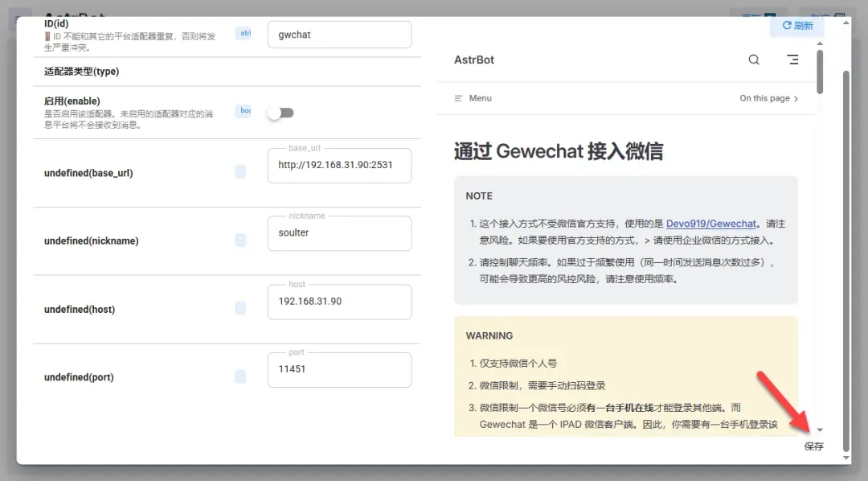Click the ID field containing gwchat
Image resolution: width=868 pixels, height=481 pixels.
pyautogui.click(x=339, y=35)
